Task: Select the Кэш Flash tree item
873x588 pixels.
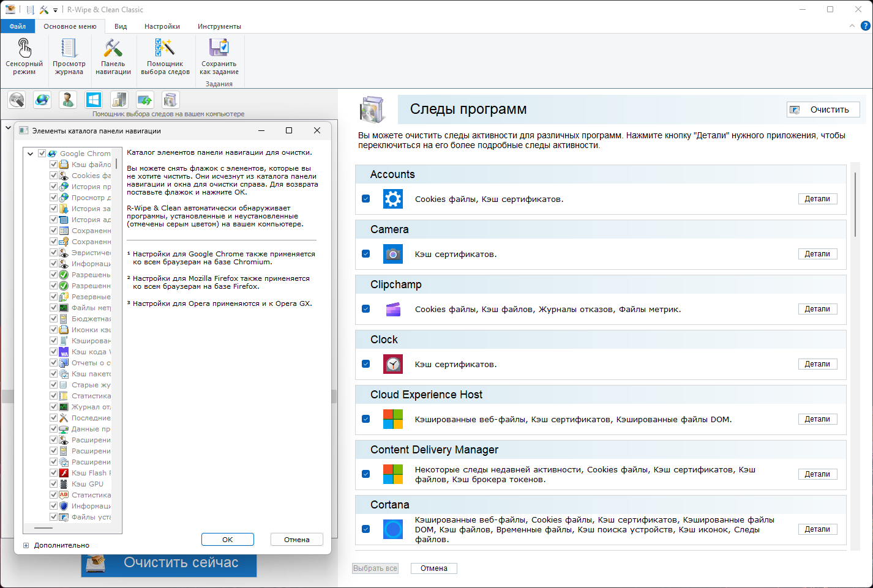Action: coord(91,473)
